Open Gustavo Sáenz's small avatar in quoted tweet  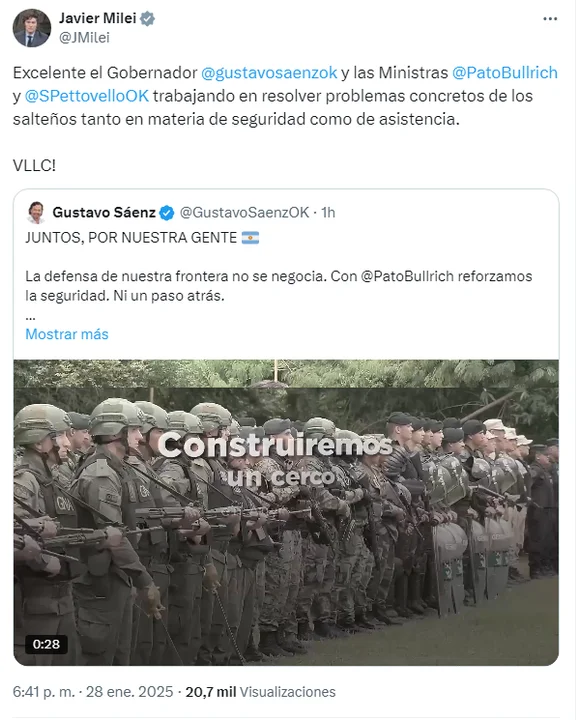[36, 213]
